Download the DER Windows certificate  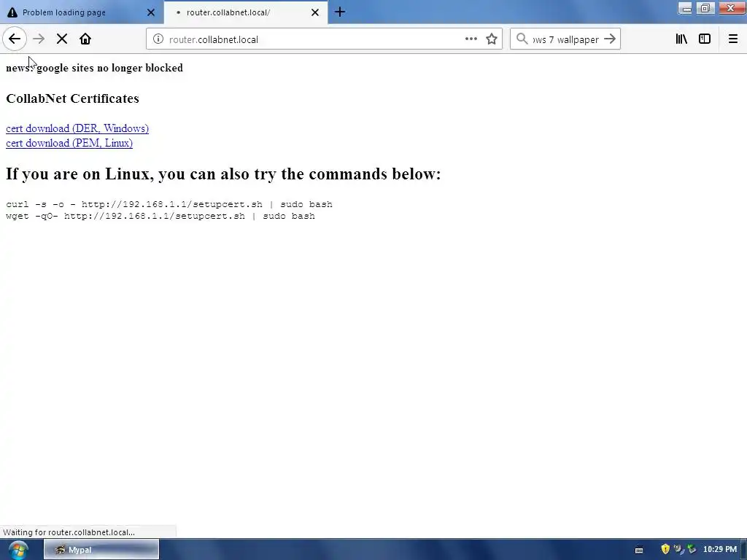coord(77,128)
